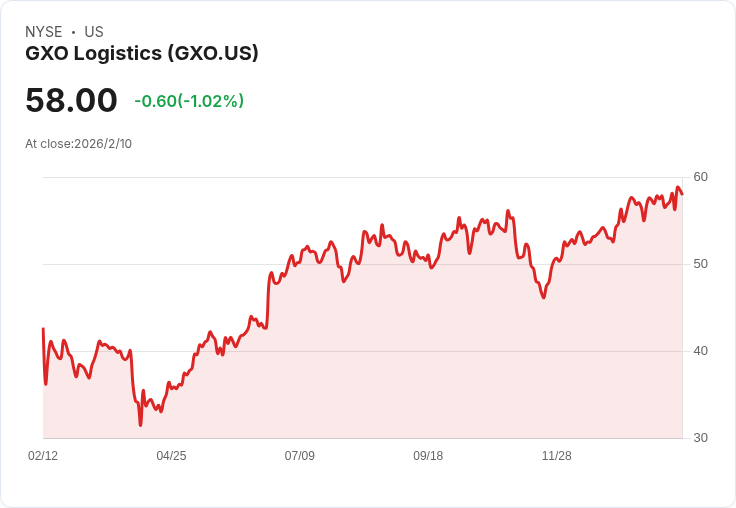Click the US market label
The width and height of the screenshot is (736, 508).
(x=94, y=32)
